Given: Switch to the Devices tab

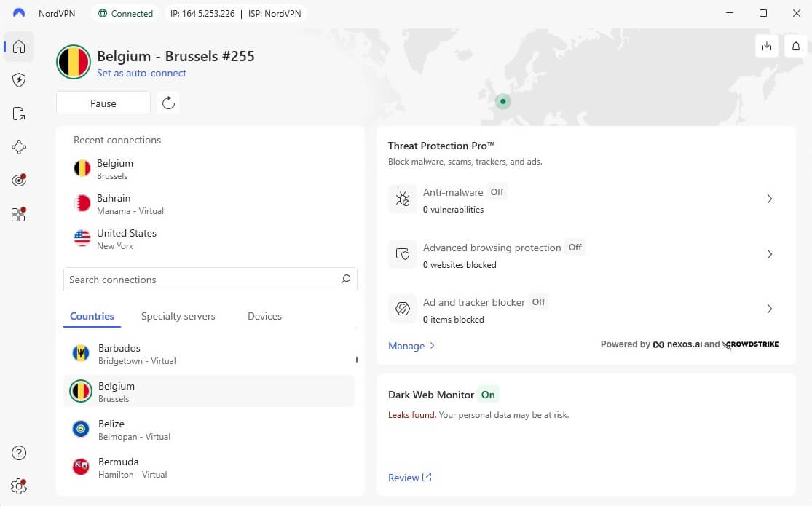Looking at the screenshot, I should 264,316.
